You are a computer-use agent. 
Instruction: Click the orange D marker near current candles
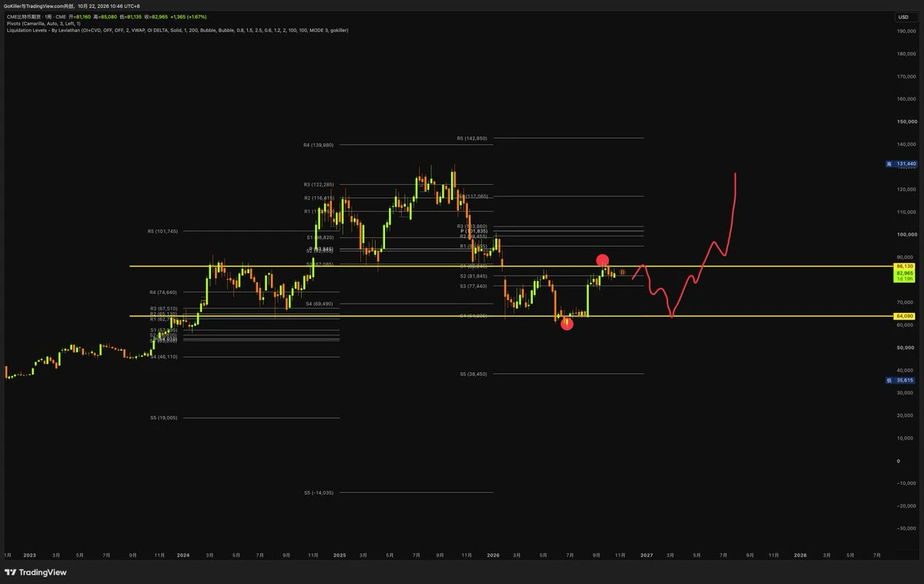pos(622,273)
